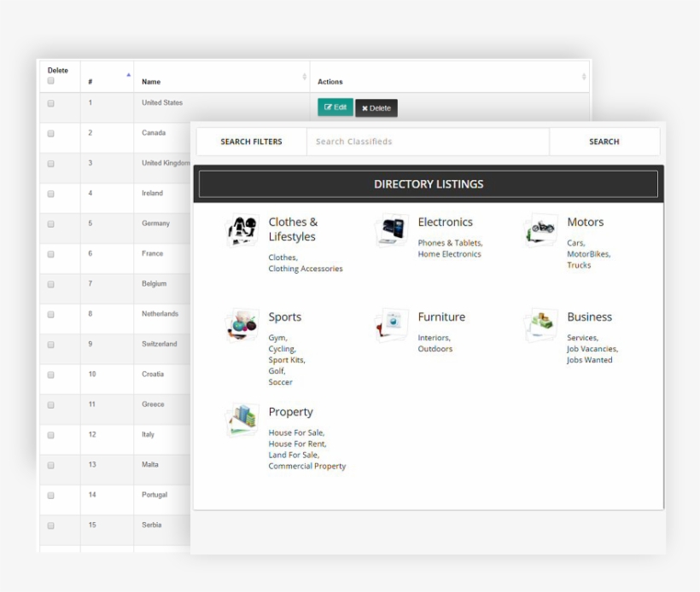The width and height of the screenshot is (700, 592).
Task: Open the Motors category via its motorbike icon
Action: (x=540, y=227)
